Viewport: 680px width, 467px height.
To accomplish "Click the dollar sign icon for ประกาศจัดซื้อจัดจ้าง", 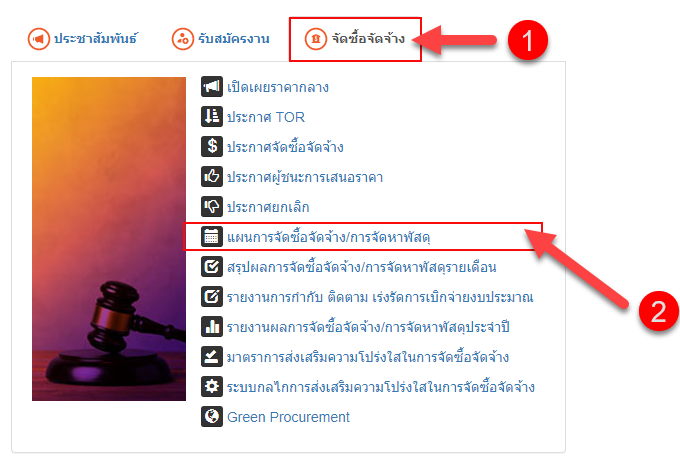I will pos(212,146).
